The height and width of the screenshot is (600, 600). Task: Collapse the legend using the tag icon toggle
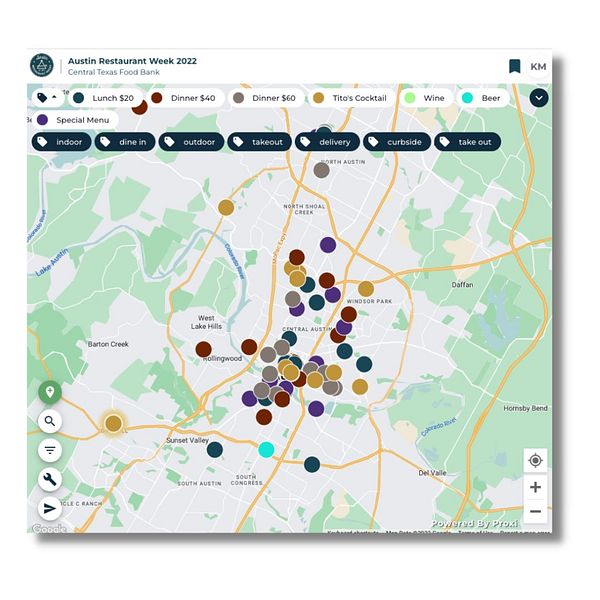47,98
